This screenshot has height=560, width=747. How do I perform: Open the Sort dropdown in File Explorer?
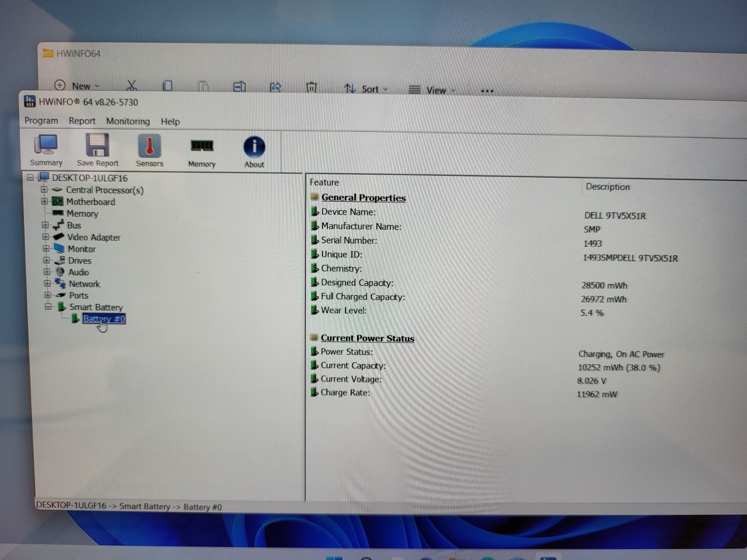click(366, 89)
